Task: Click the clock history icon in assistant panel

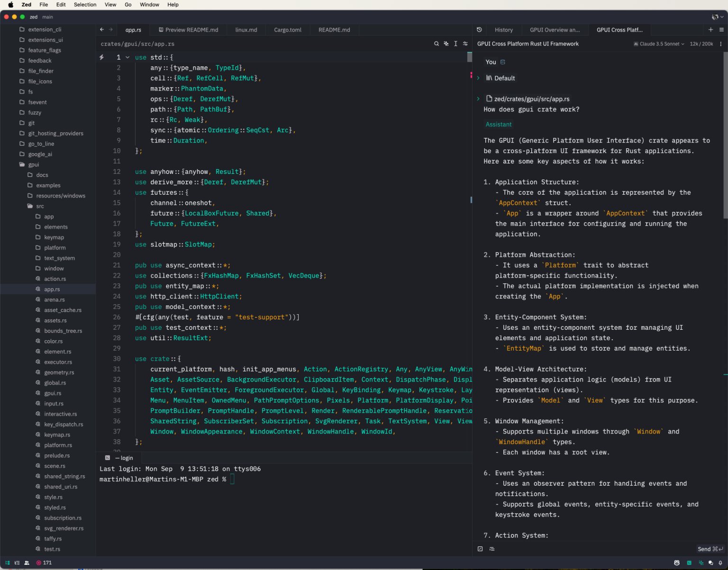Action: point(479,29)
